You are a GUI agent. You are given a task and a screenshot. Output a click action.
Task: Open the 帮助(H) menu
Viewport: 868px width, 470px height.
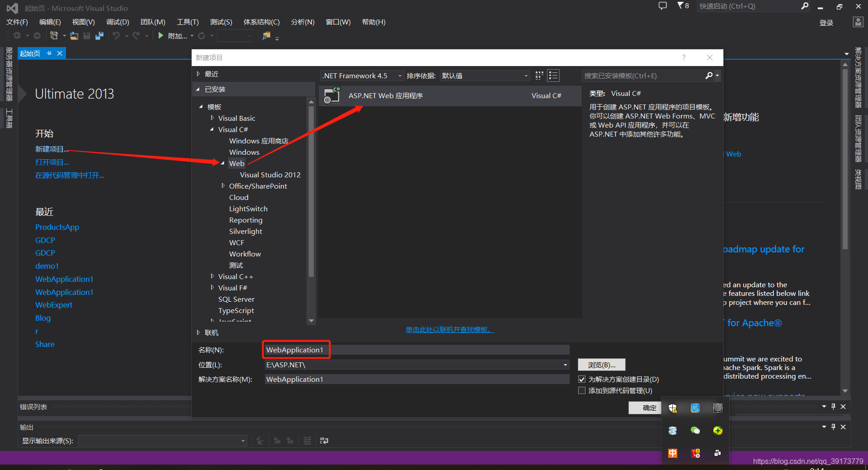(373, 22)
